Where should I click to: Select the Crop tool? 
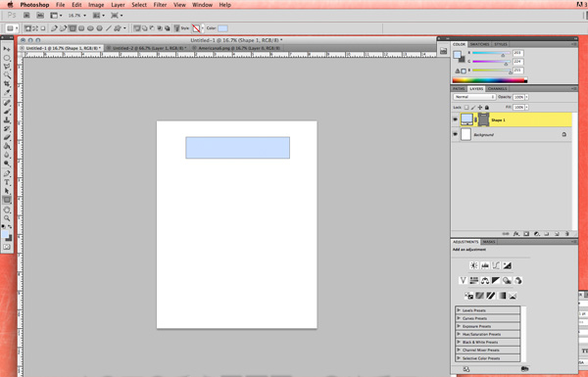click(x=7, y=84)
